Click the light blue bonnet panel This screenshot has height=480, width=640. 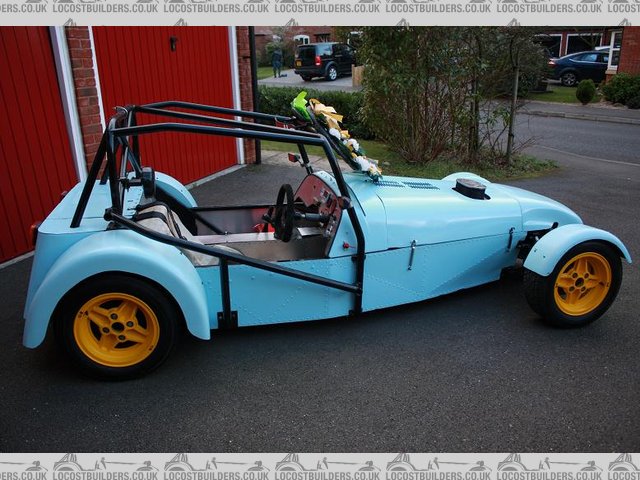(440, 215)
